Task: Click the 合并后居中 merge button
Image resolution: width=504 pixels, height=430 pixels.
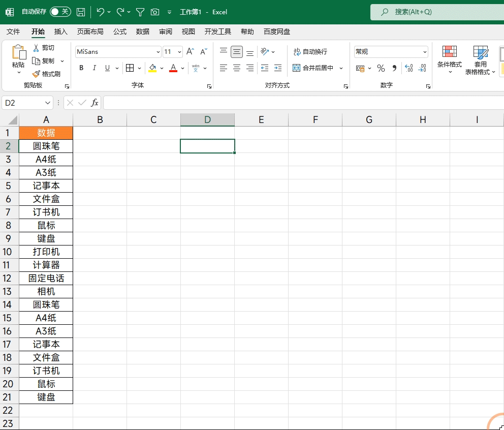Action: tap(313, 68)
